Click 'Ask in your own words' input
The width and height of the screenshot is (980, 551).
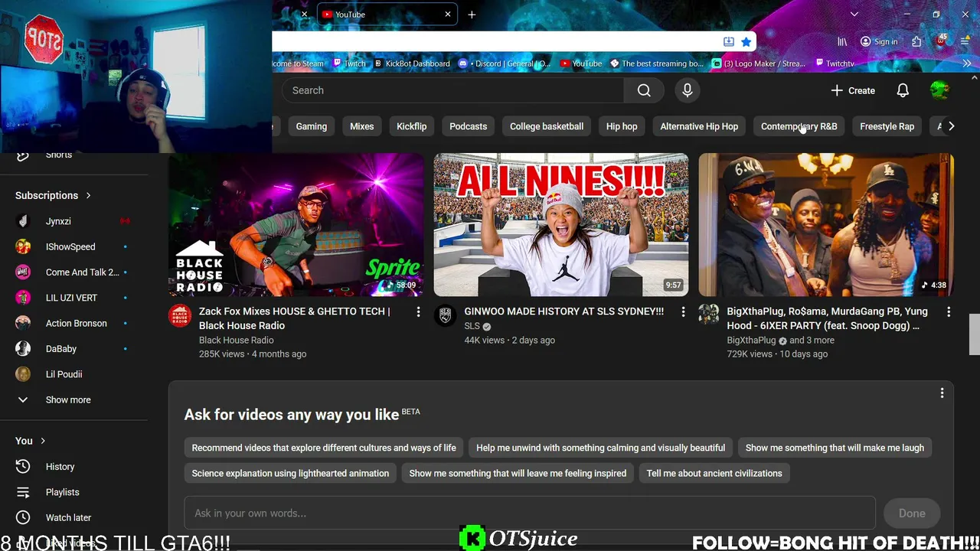pyautogui.click(x=530, y=514)
